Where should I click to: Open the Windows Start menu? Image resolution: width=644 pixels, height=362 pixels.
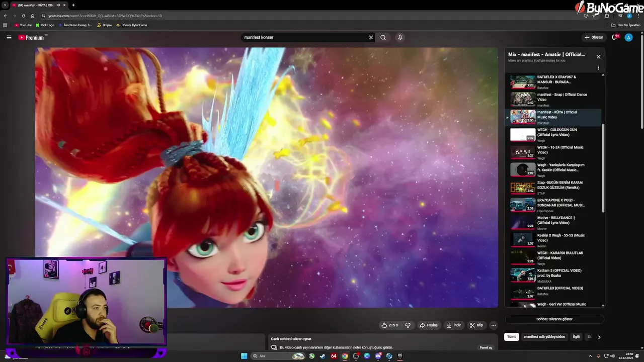point(244,356)
